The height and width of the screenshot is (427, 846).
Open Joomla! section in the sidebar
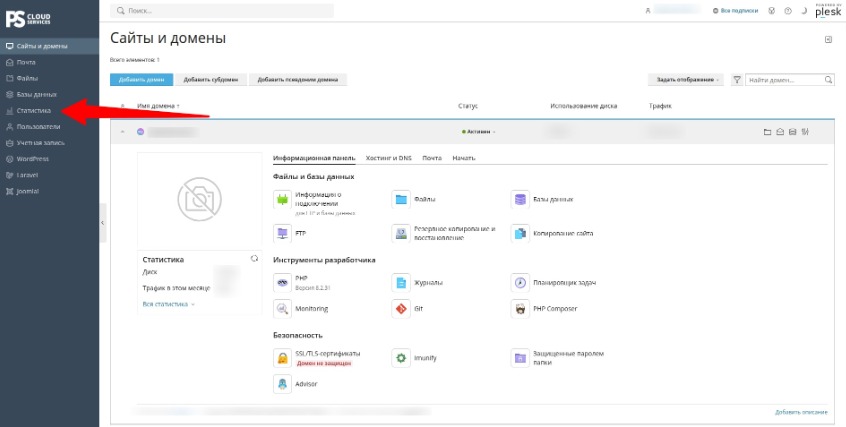[49, 192]
